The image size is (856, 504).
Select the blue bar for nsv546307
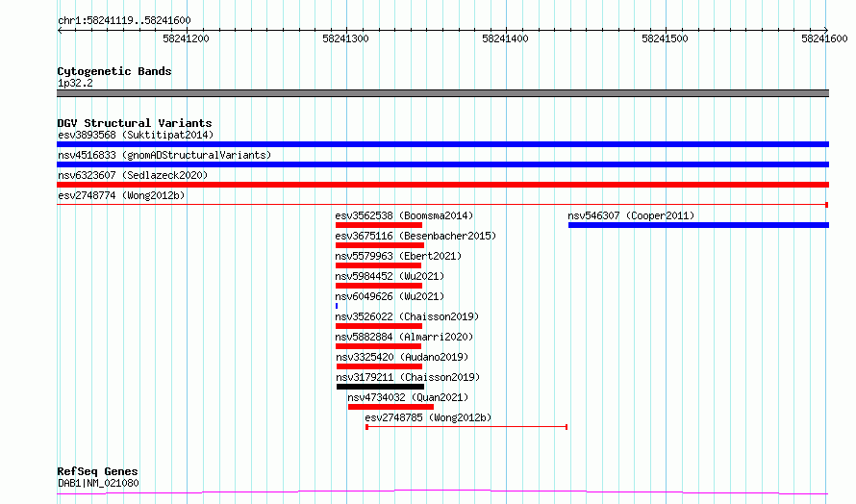(x=699, y=225)
